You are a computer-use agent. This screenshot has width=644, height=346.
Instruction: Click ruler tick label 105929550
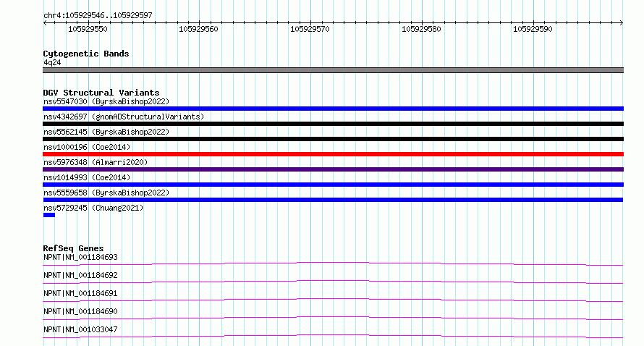click(88, 29)
